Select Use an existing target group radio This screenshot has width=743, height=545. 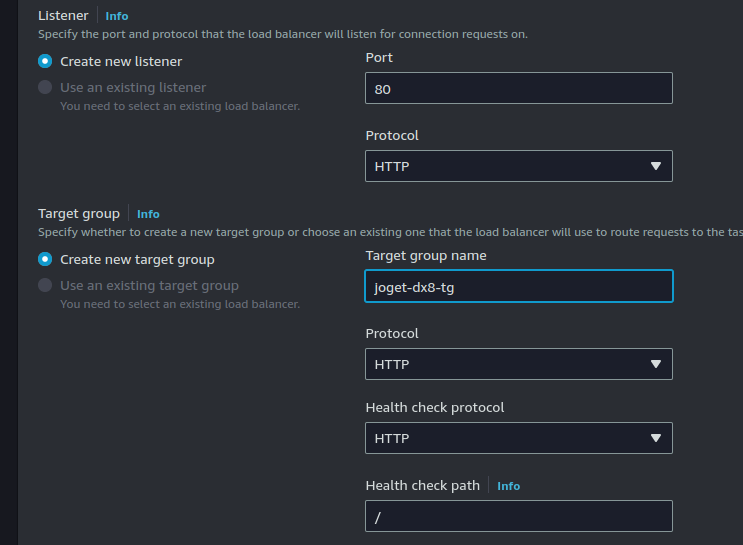pos(45,285)
